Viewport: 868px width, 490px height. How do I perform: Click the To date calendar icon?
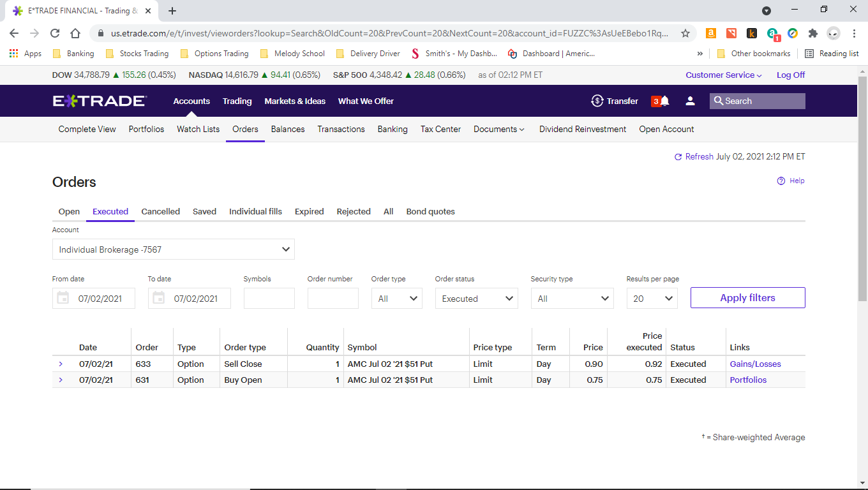tap(158, 298)
